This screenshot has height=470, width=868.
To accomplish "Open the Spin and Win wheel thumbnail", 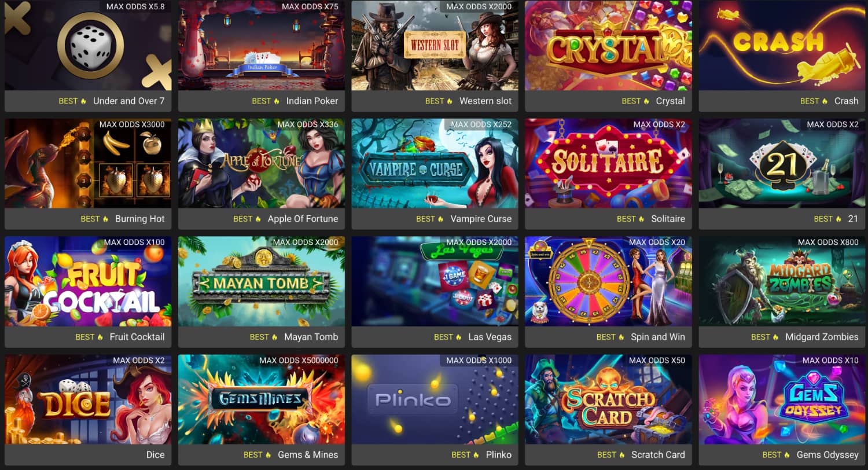I will click(x=609, y=281).
